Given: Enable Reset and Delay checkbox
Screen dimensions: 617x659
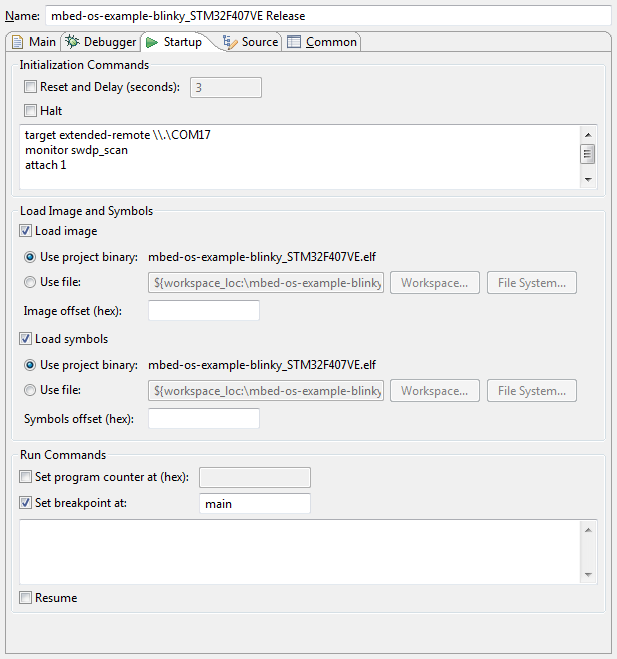Looking at the screenshot, I should coord(30,87).
